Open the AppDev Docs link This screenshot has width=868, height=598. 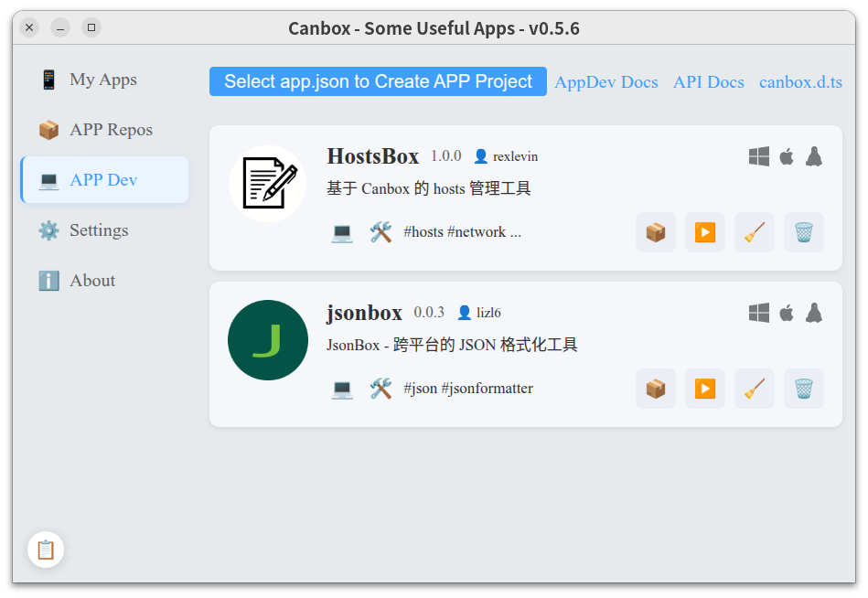click(606, 82)
